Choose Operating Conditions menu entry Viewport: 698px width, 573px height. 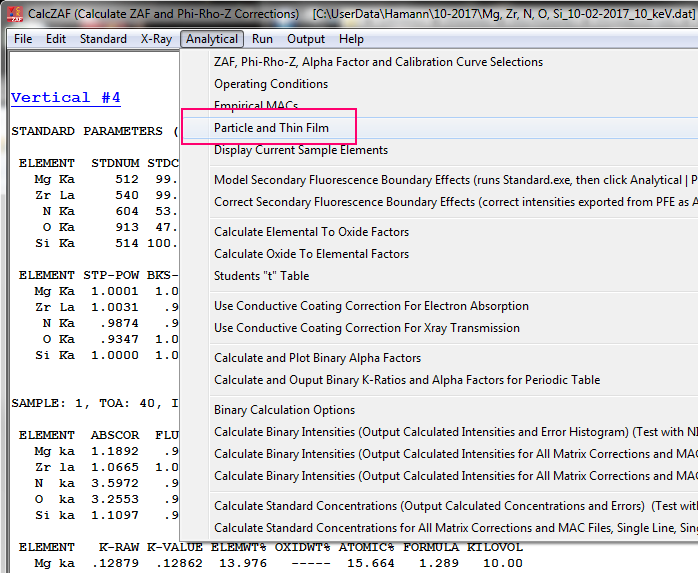(x=270, y=84)
